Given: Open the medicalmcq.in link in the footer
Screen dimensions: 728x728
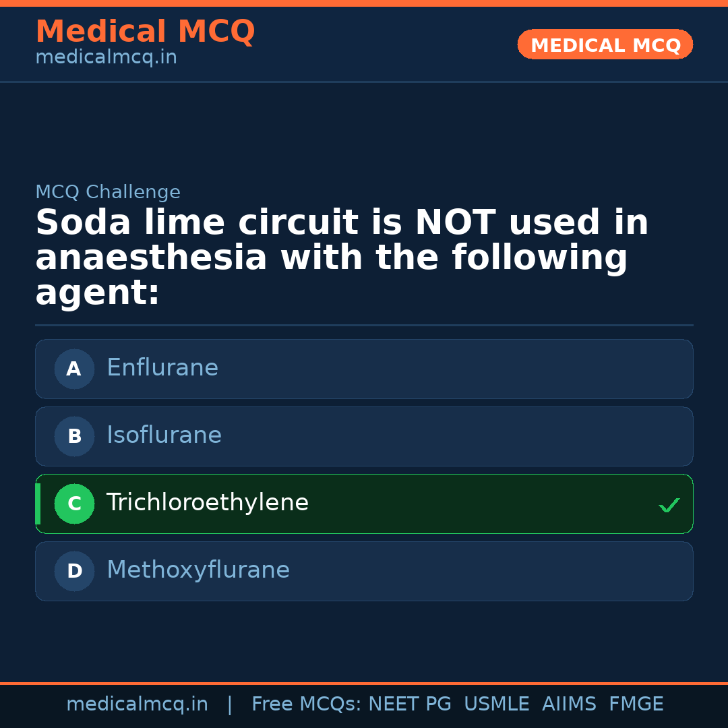Looking at the screenshot, I should [x=137, y=704].
